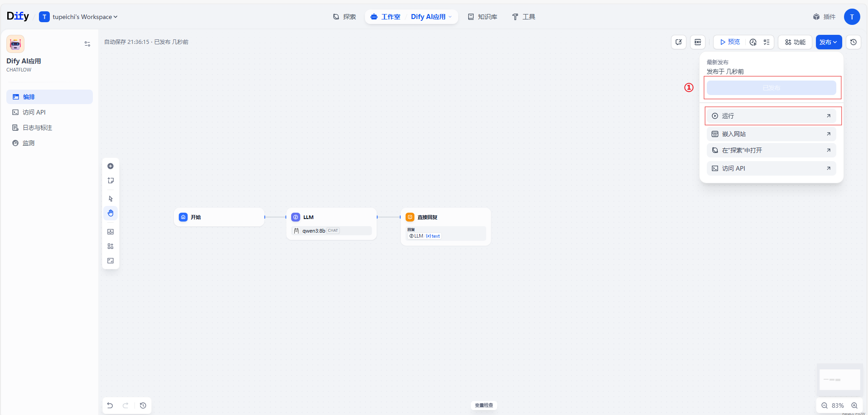Click the Dify logo
This screenshot has height=415, width=868.
point(18,16)
